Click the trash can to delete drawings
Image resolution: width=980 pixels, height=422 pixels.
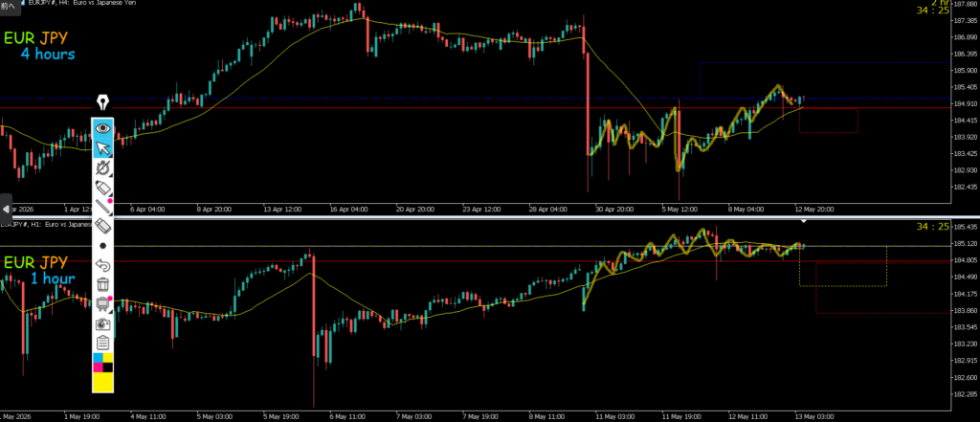103,284
